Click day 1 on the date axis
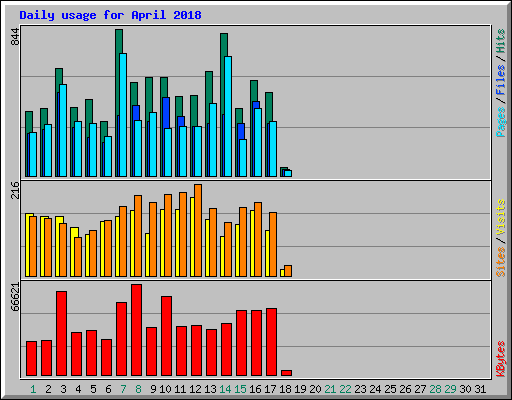The image size is (512, 400). click(x=33, y=389)
